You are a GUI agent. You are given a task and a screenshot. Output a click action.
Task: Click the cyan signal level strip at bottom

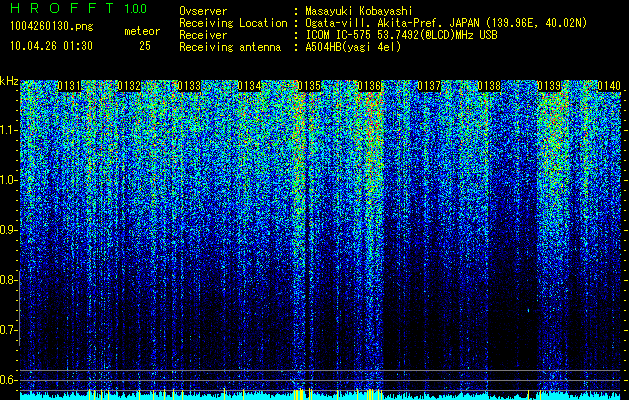[321, 396]
